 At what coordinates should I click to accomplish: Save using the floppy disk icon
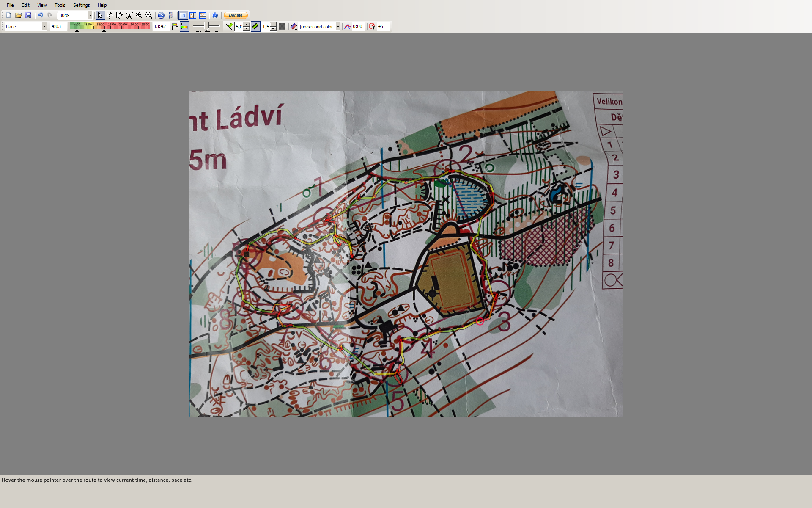point(28,15)
